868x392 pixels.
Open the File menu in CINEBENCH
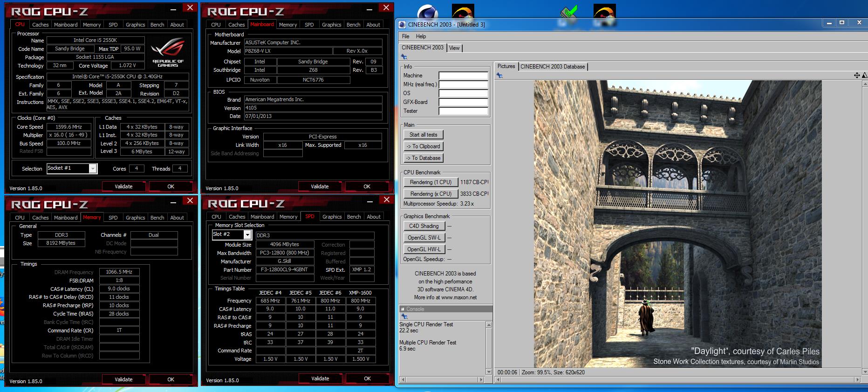(x=406, y=36)
